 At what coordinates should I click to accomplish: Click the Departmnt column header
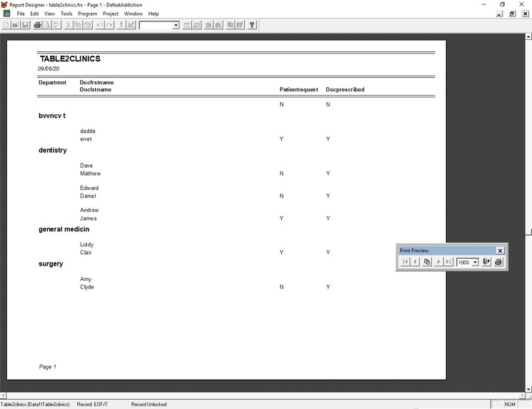[x=52, y=82]
